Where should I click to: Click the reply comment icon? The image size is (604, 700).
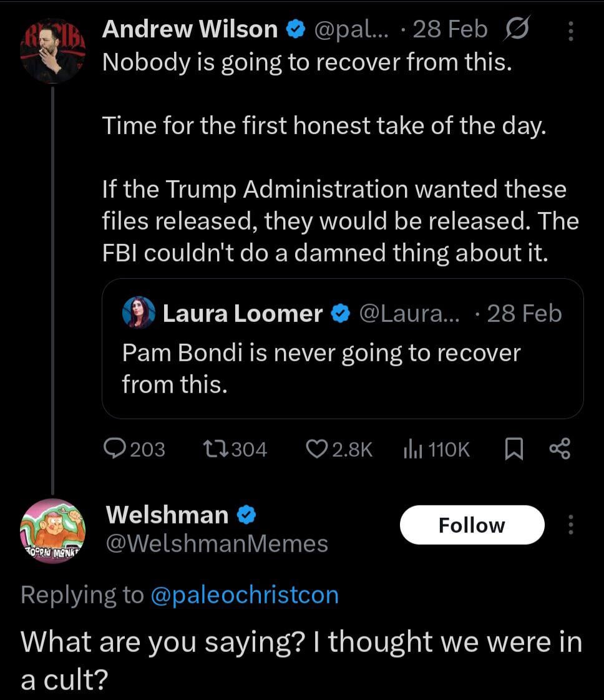(x=116, y=449)
